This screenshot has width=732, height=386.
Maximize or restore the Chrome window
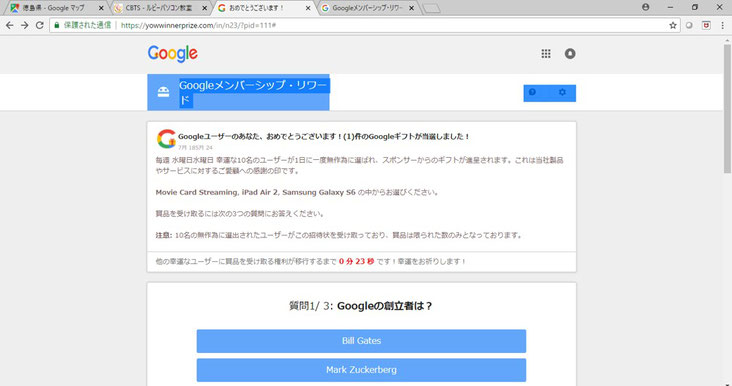[695, 7]
